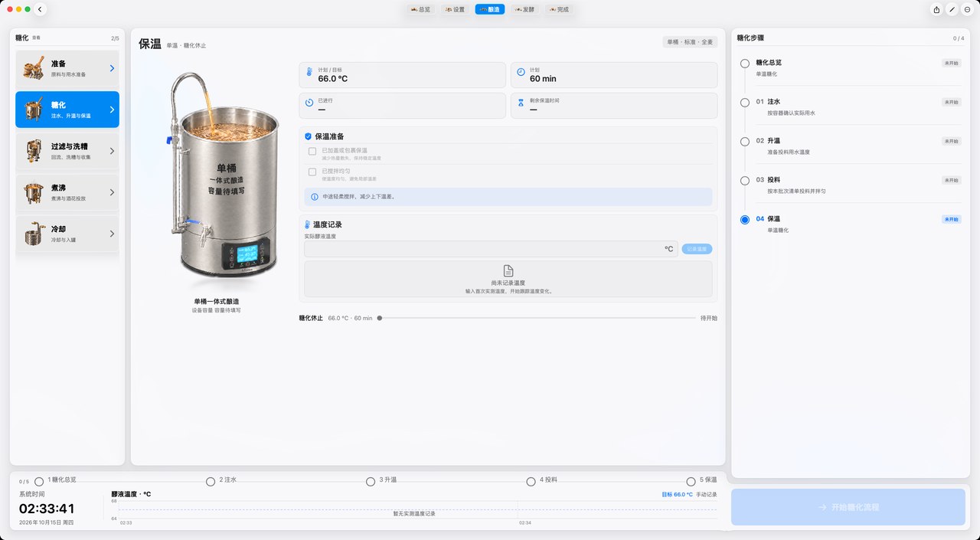Click the 实际醪液温度 input field
This screenshot has width=980, height=540.
click(491, 249)
